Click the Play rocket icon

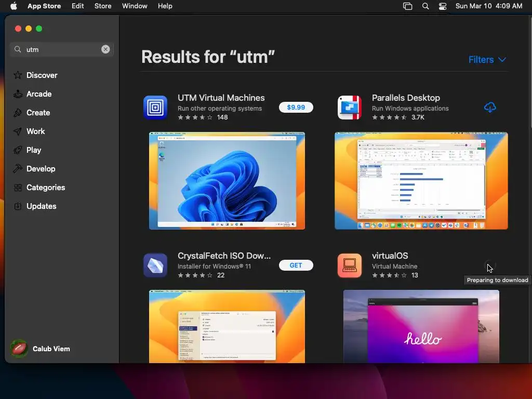[x=18, y=150]
